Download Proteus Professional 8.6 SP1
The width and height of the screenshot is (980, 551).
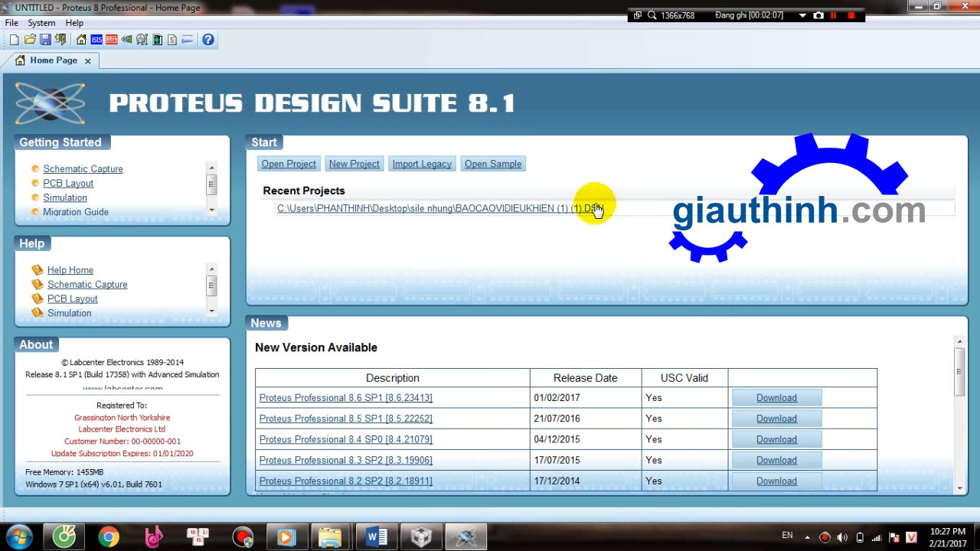tap(776, 398)
